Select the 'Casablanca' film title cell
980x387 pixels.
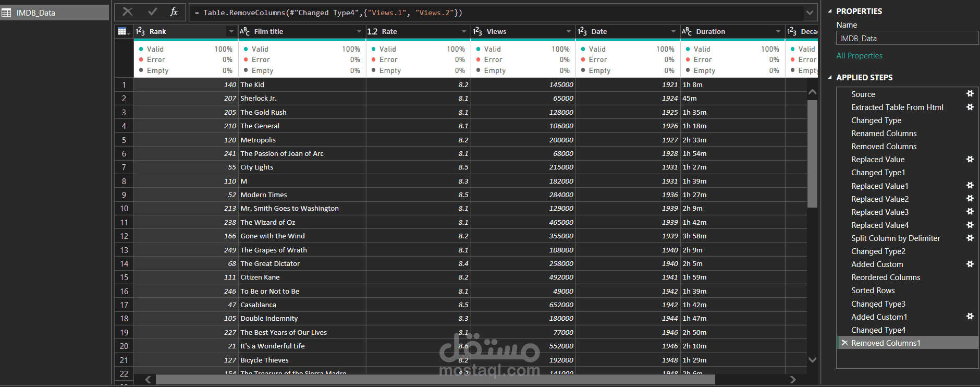point(302,305)
